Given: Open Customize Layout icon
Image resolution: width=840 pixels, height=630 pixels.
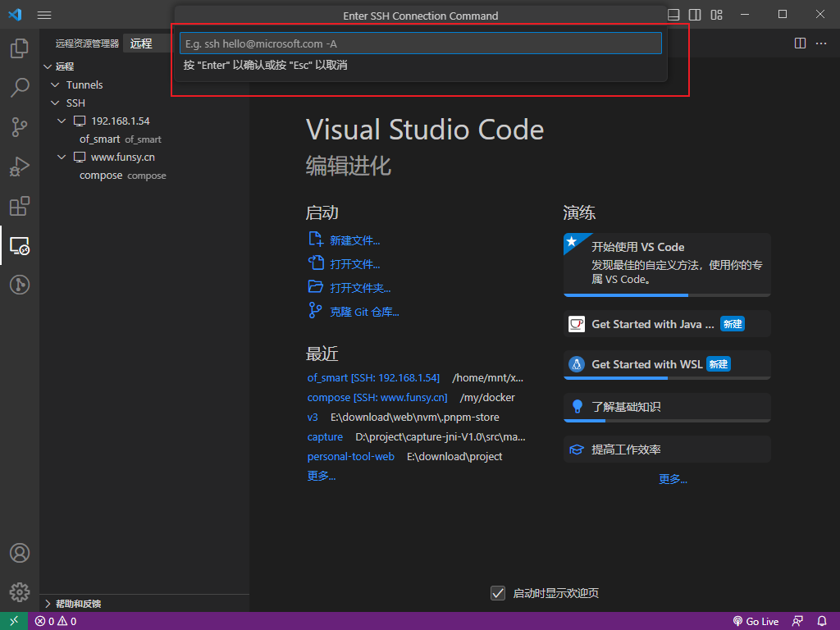Looking at the screenshot, I should click(x=716, y=15).
